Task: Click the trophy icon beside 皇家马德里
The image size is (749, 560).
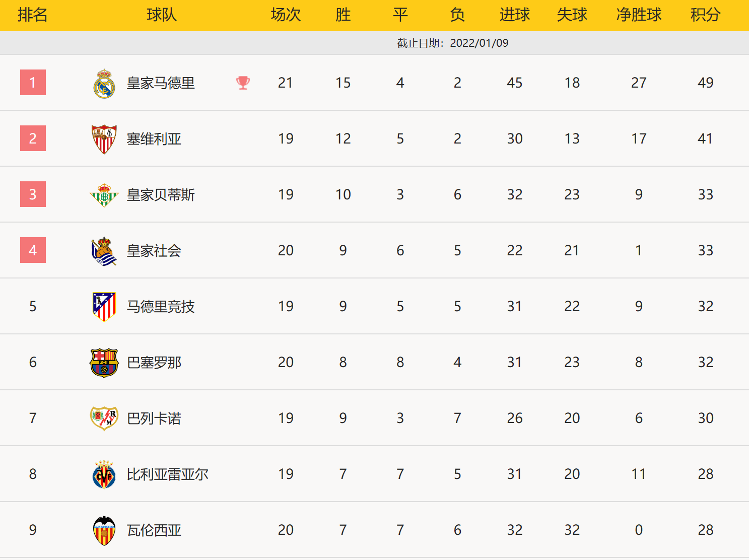Action: click(243, 83)
